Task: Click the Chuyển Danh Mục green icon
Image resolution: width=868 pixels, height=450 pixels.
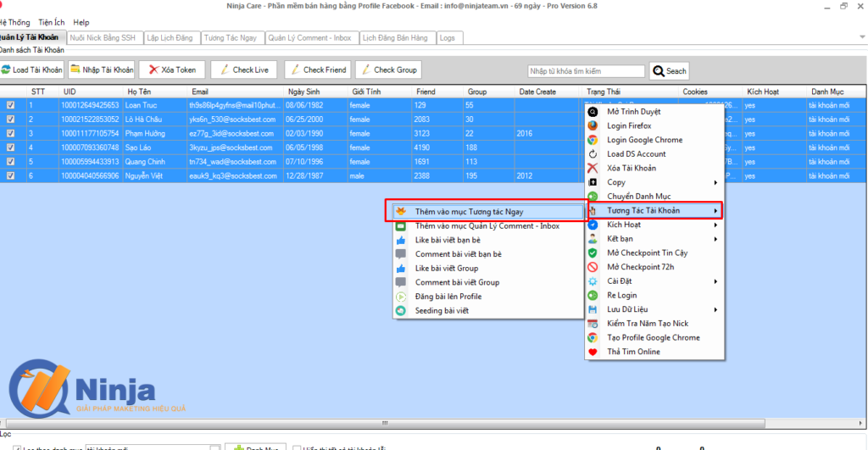Action: (x=593, y=197)
